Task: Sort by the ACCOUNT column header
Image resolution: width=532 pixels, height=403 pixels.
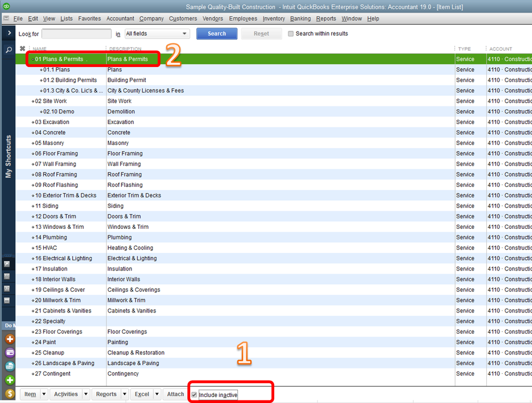Action: pyautogui.click(x=501, y=49)
